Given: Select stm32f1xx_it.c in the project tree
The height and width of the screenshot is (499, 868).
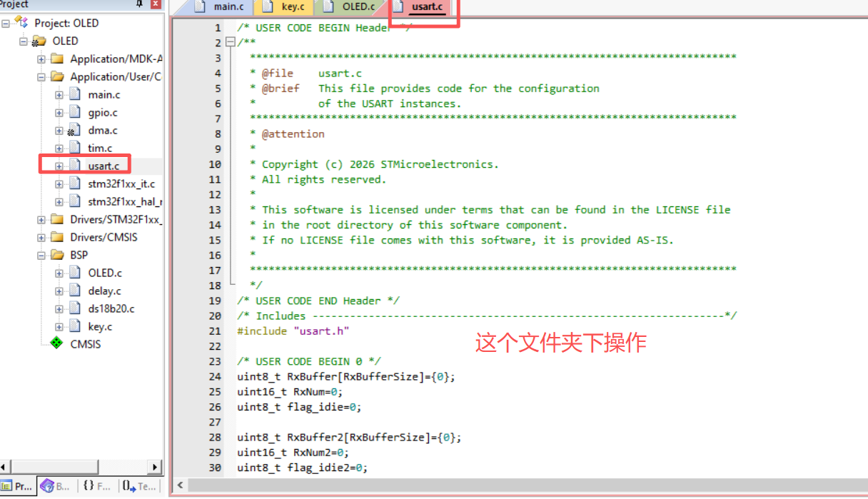Looking at the screenshot, I should pyautogui.click(x=121, y=183).
